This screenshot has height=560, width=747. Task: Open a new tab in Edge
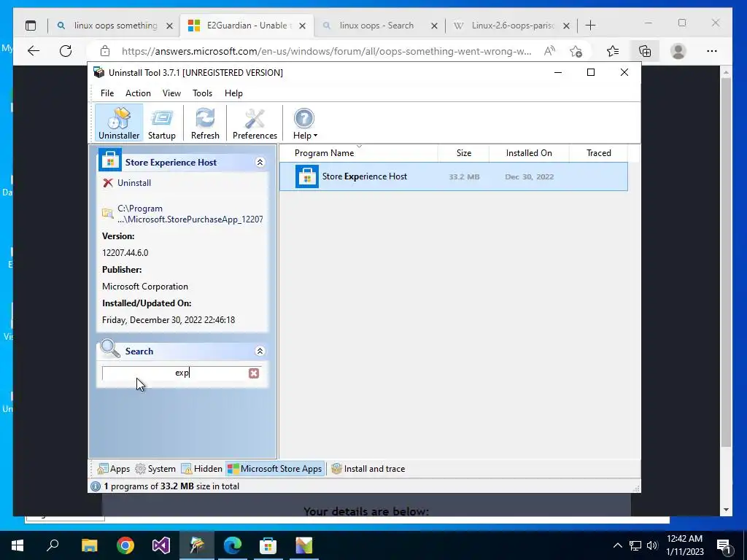(590, 26)
